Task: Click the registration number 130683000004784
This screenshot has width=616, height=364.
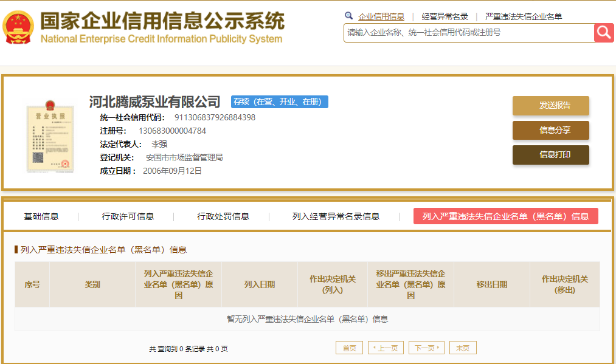Action: tap(172, 131)
